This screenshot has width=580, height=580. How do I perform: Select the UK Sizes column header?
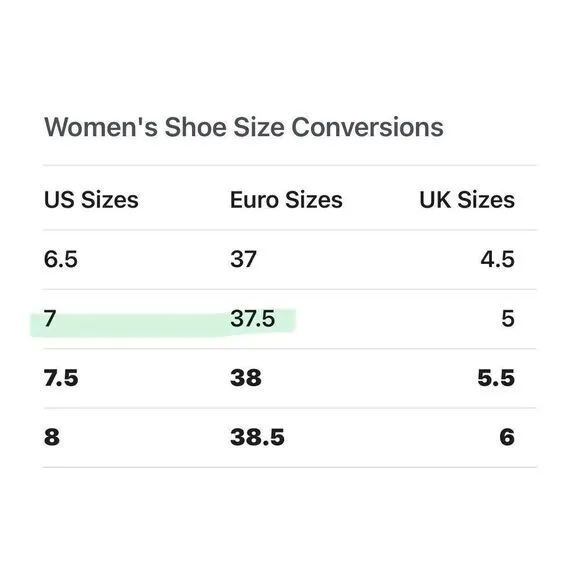(x=467, y=200)
